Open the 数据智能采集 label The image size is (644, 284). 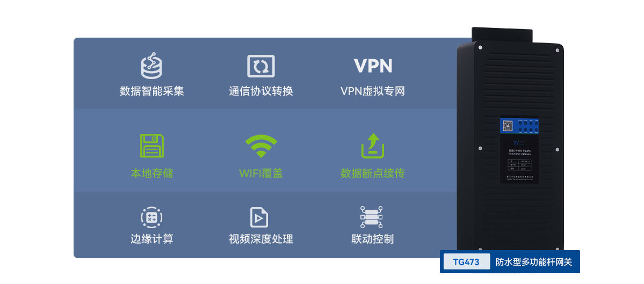point(151,91)
